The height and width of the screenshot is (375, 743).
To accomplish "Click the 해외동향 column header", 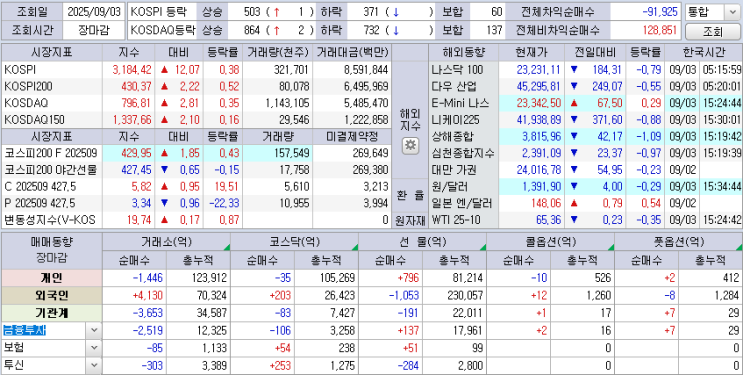I will [x=462, y=52].
